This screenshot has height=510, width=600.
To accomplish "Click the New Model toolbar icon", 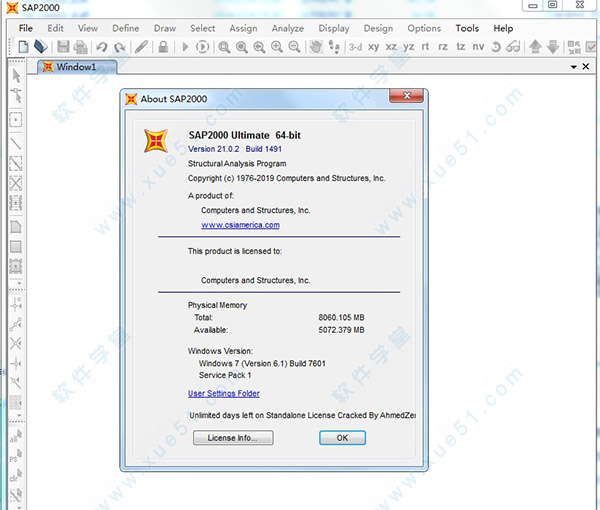I will 23,47.
